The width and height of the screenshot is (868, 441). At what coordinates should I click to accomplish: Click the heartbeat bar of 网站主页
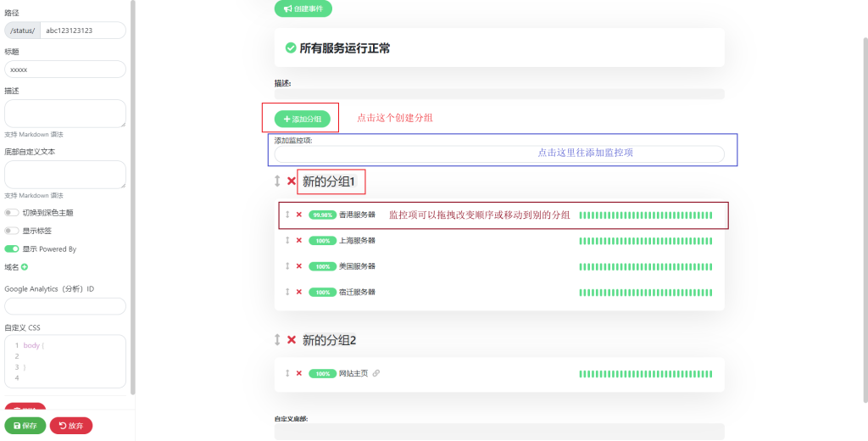tap(646, 374)
